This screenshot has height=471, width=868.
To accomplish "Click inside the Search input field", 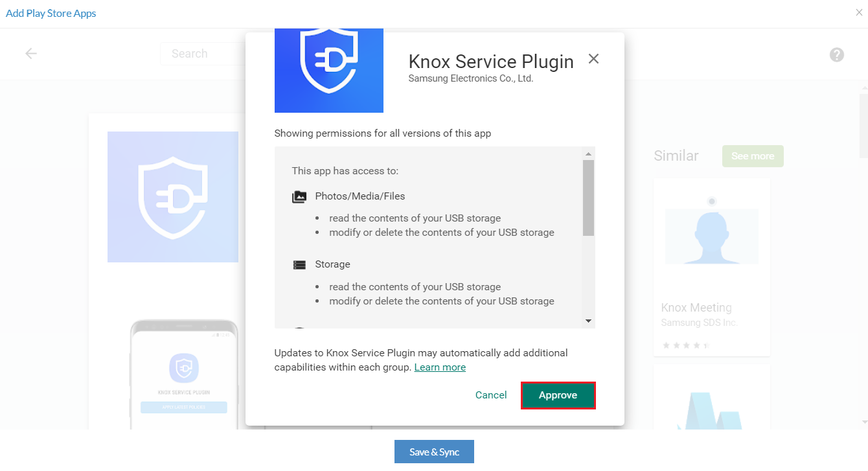I will pos(207,54).
